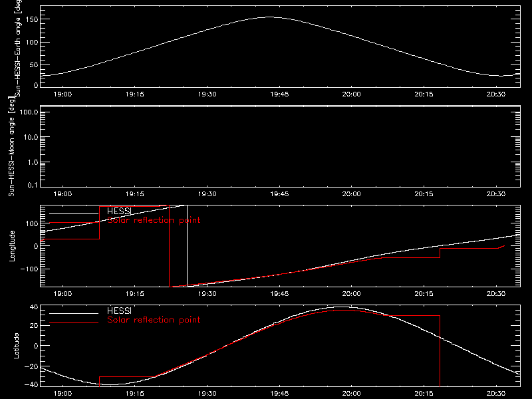Click 20:15 time label under Moon angle plot
Viewport: 532px width, 399px height.
(424, 194)
